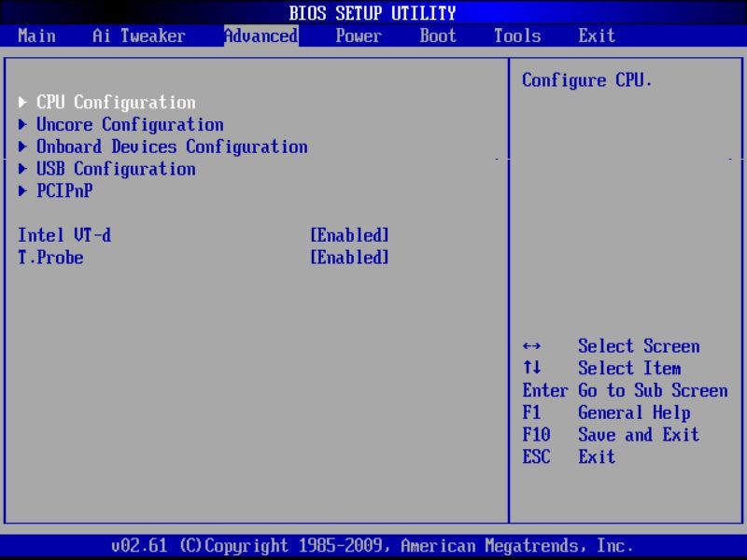The width and height of the screenshot is (747, 560).
Task: Switch to the Boot tab
Action: (438, 36)
